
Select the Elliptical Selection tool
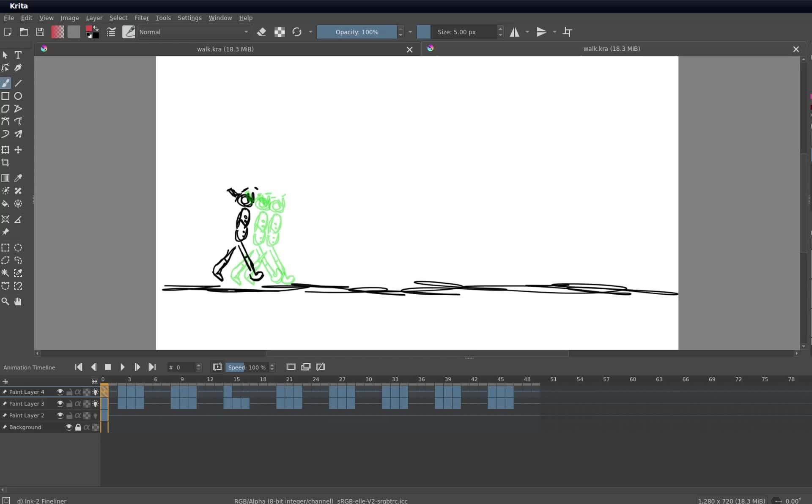click(x=18, y=248)
